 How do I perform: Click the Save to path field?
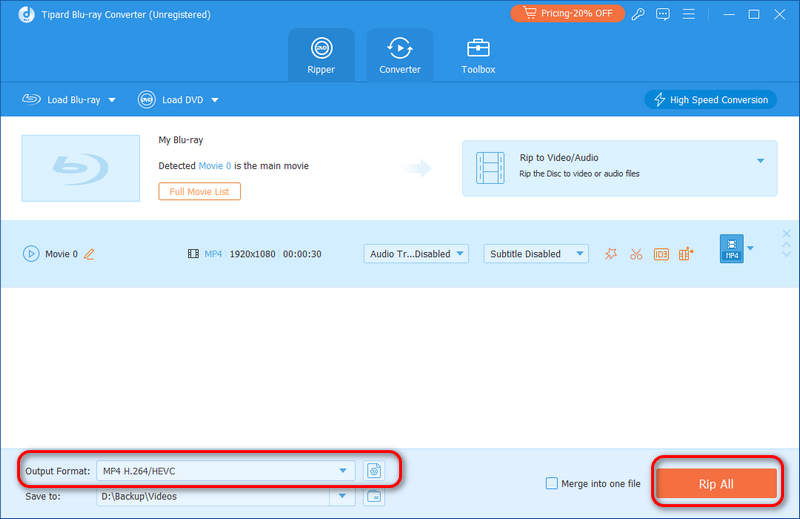213,496
